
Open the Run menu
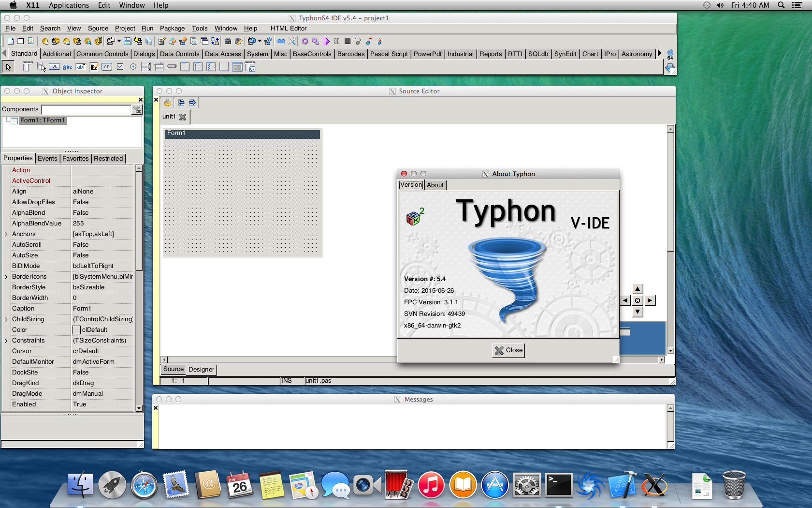pos(147,29)
